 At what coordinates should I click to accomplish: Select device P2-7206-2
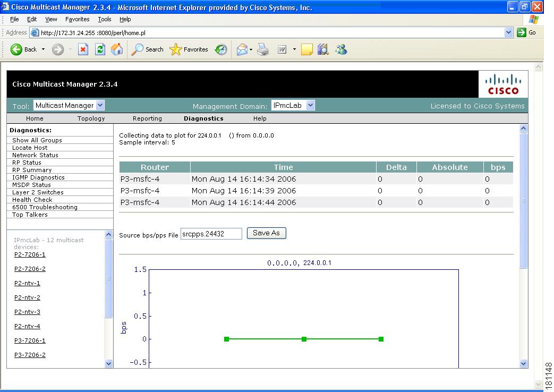pos(30,269)
